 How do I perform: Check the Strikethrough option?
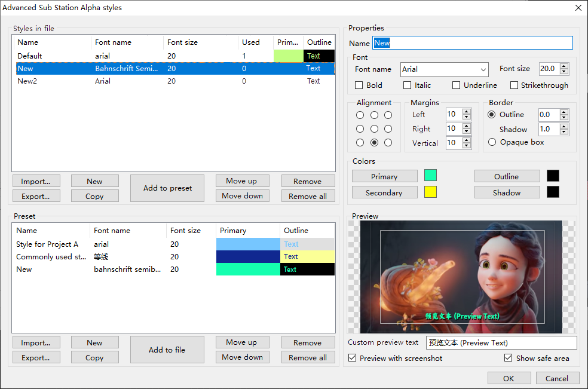(514, 85)
